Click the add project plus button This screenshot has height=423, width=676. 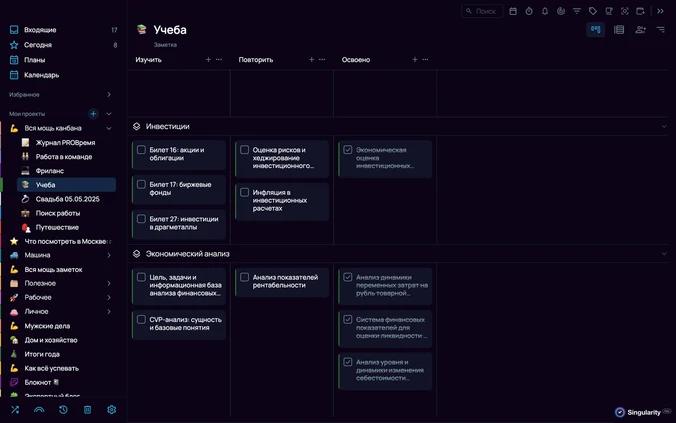(93, 114)
